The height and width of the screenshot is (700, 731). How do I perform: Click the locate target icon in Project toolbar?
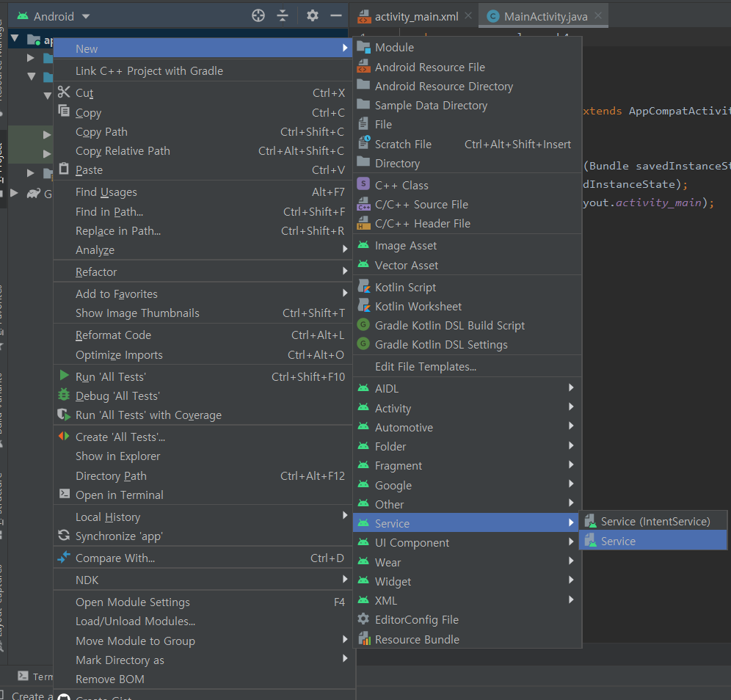[258, 16]
